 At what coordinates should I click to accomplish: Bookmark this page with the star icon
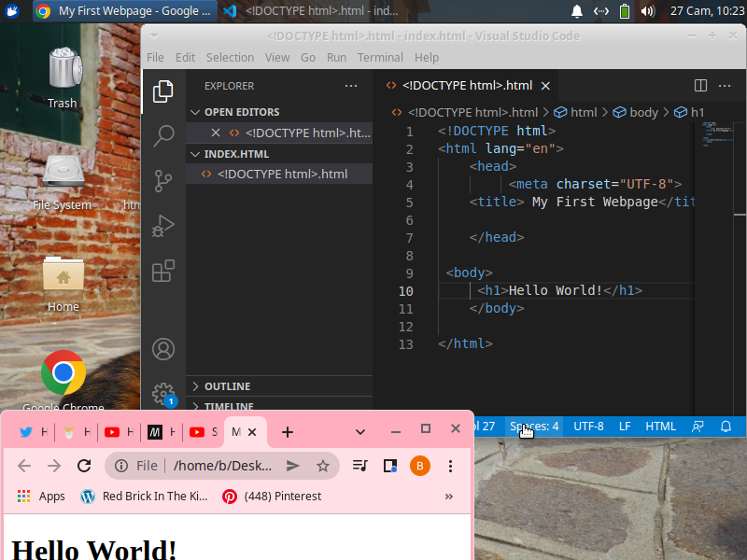tap(323, 466)
